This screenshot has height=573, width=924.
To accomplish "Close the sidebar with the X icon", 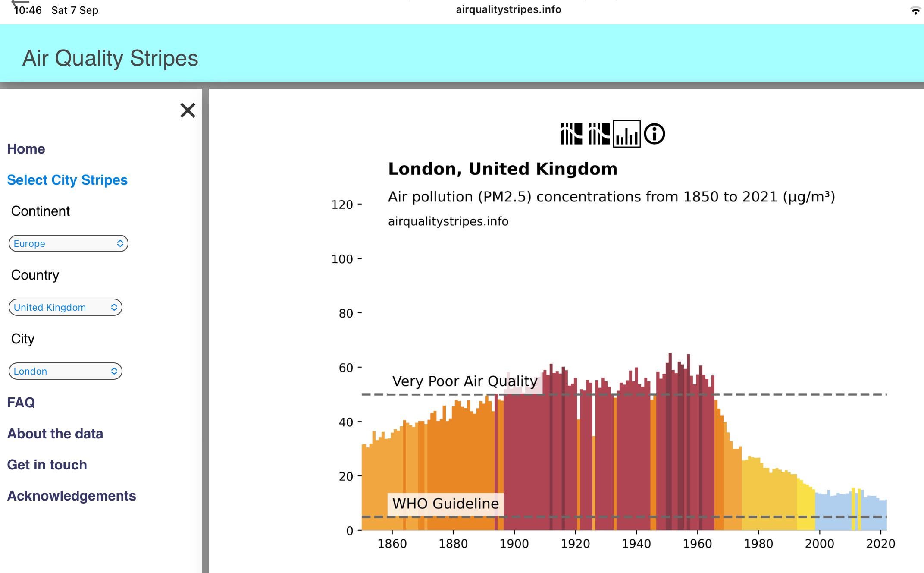I will pyautogui.click(x=188, y=110).
